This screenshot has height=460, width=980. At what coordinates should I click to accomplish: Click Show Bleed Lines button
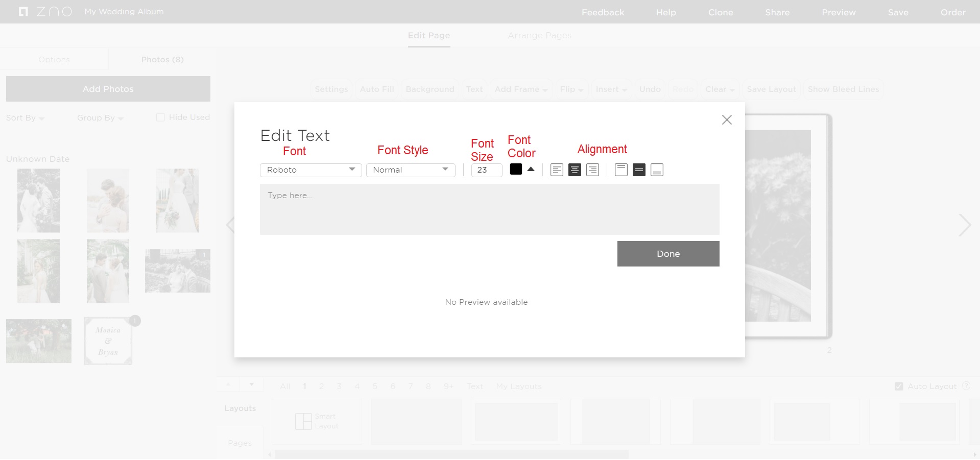pos(843,89)
